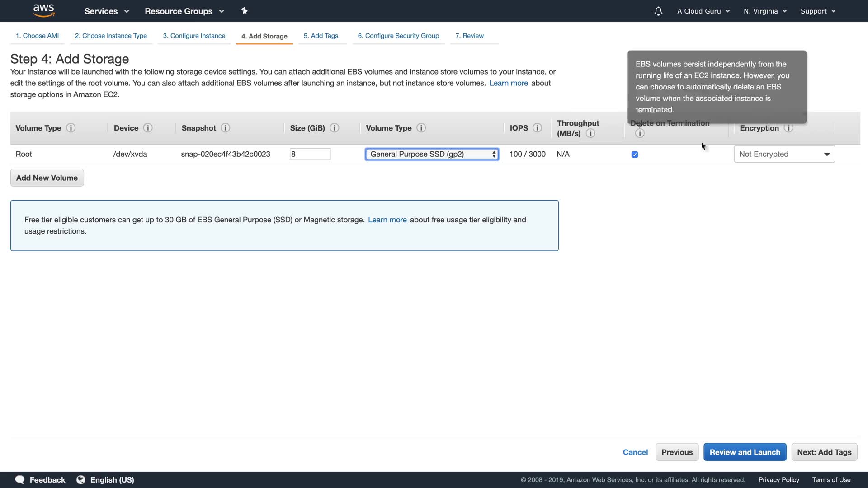
Task: Click info icon next to IOPS
Action: (x=537, y=128)
